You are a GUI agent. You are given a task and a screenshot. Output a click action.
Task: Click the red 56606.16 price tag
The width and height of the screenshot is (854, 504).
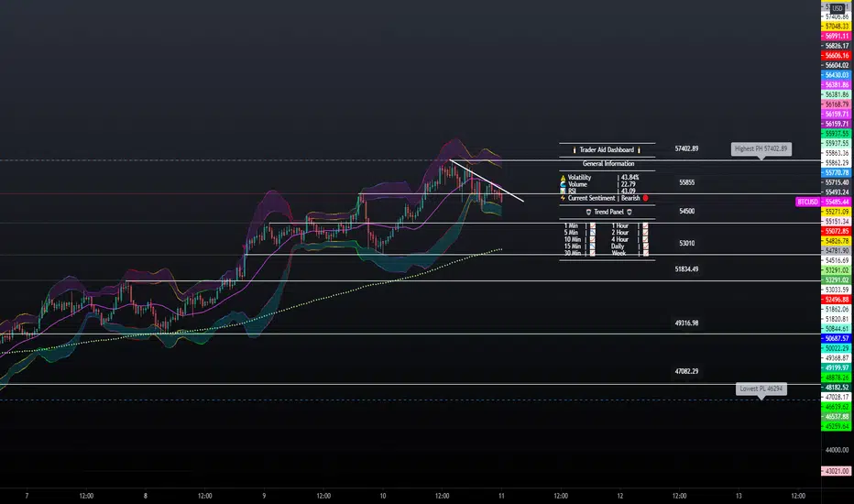(x=837, y=56)
